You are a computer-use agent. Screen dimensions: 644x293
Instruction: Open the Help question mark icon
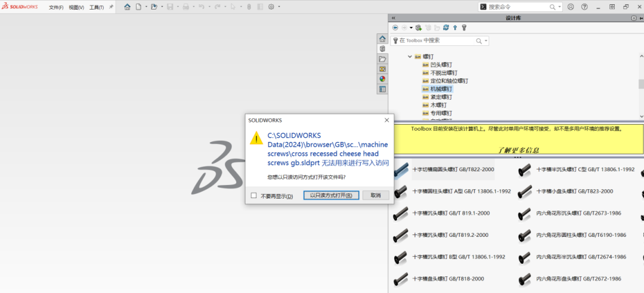pyautogui.click(x=584, y=7)
